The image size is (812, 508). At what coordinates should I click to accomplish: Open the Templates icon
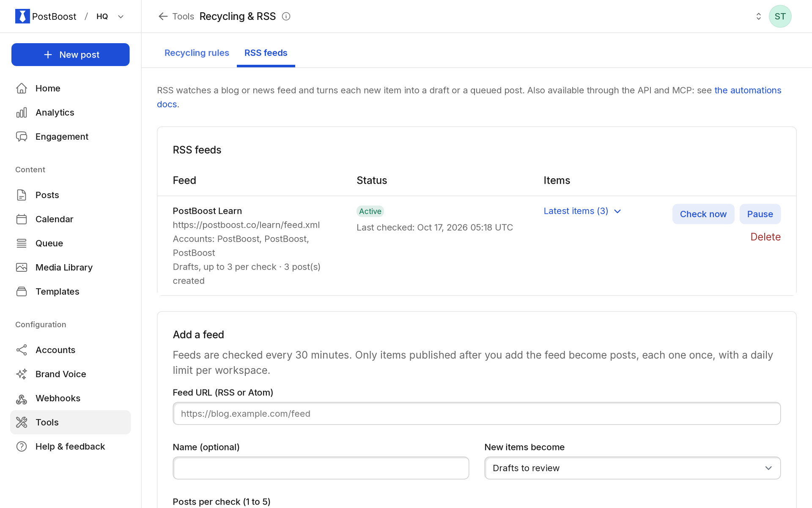point(22,292)
